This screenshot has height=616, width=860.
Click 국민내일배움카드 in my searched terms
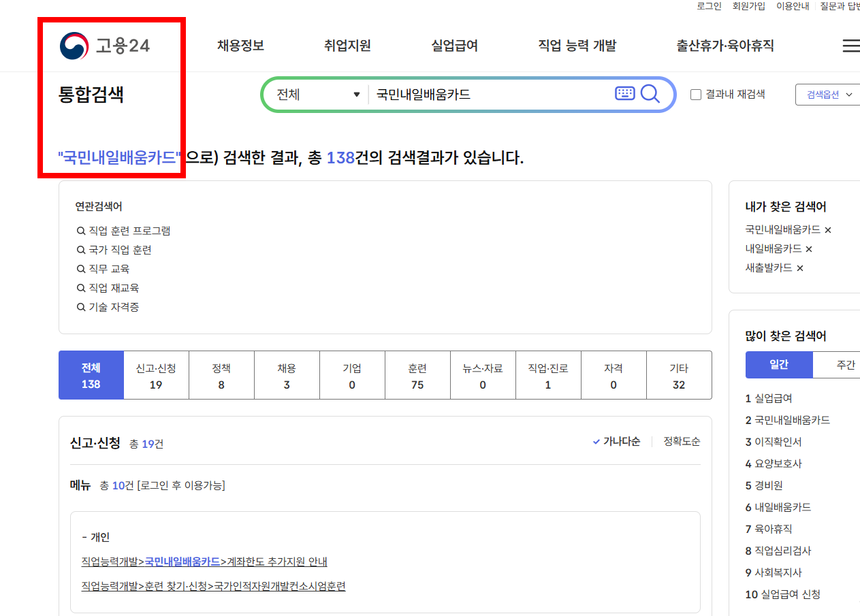tap(783, 230)
